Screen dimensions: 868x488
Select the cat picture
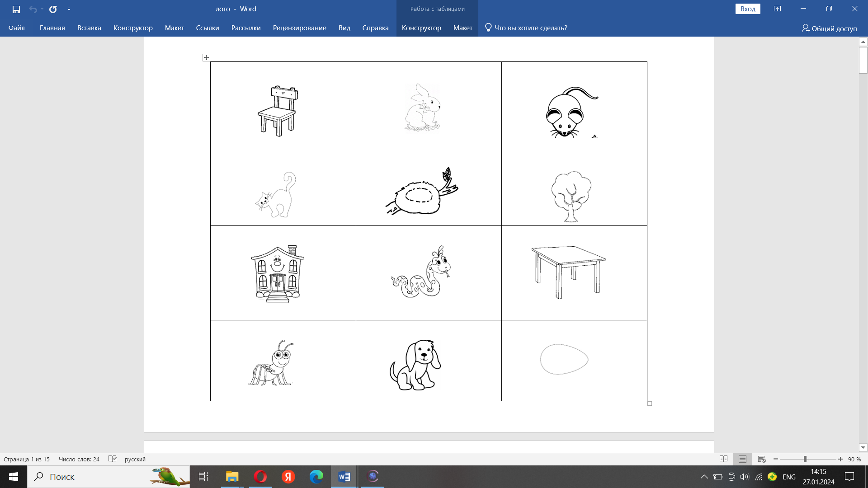[276, 195]
